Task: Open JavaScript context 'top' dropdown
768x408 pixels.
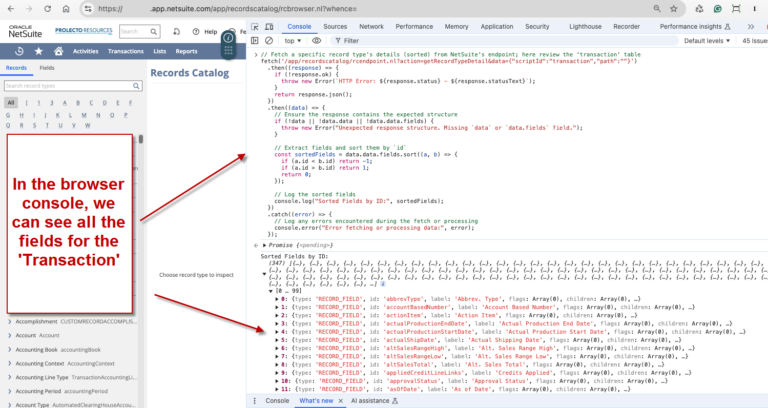Action: pos(293,41)
